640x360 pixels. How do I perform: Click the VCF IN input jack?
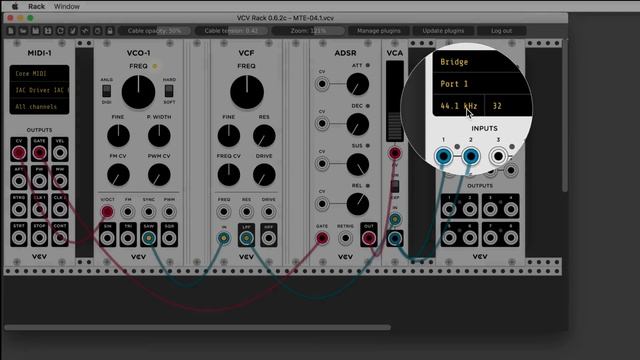coord(224,238)
